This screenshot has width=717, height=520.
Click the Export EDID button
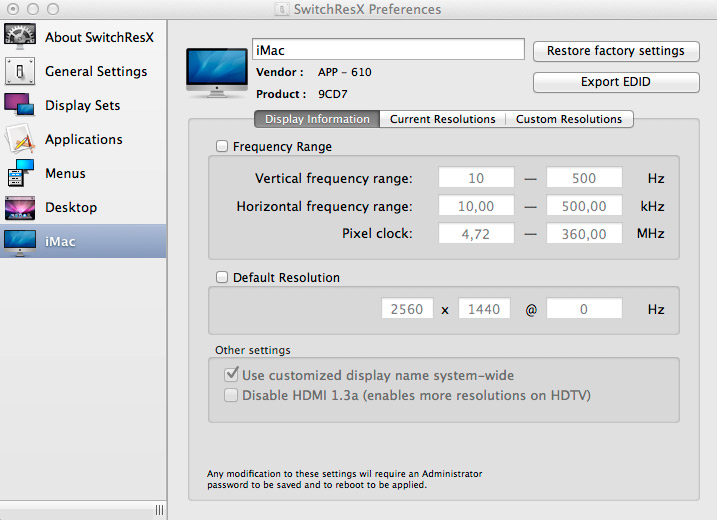[615, 82]
